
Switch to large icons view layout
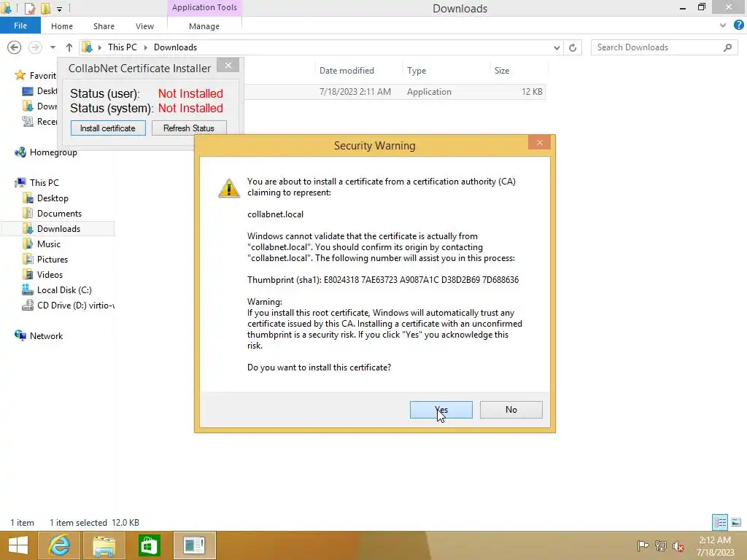736,522
